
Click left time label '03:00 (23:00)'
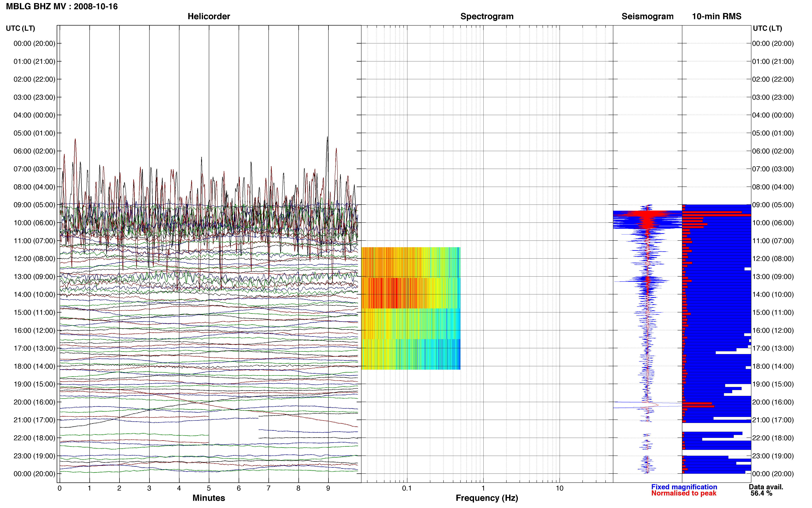tap(34, 97)
